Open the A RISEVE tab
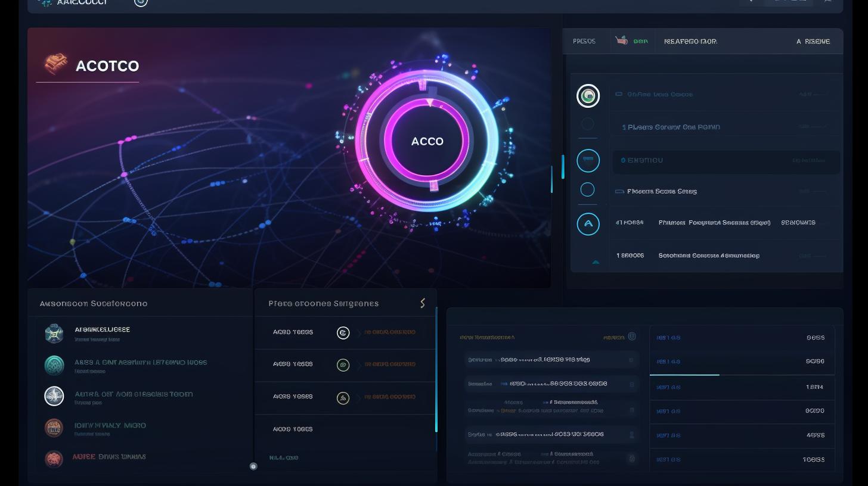This screenshot has width=868, height=486. (813, 41)
